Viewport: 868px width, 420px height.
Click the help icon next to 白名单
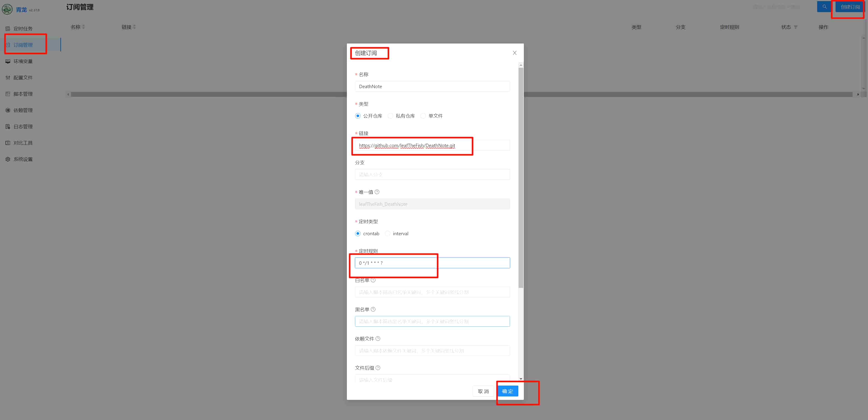click(373, 280)
